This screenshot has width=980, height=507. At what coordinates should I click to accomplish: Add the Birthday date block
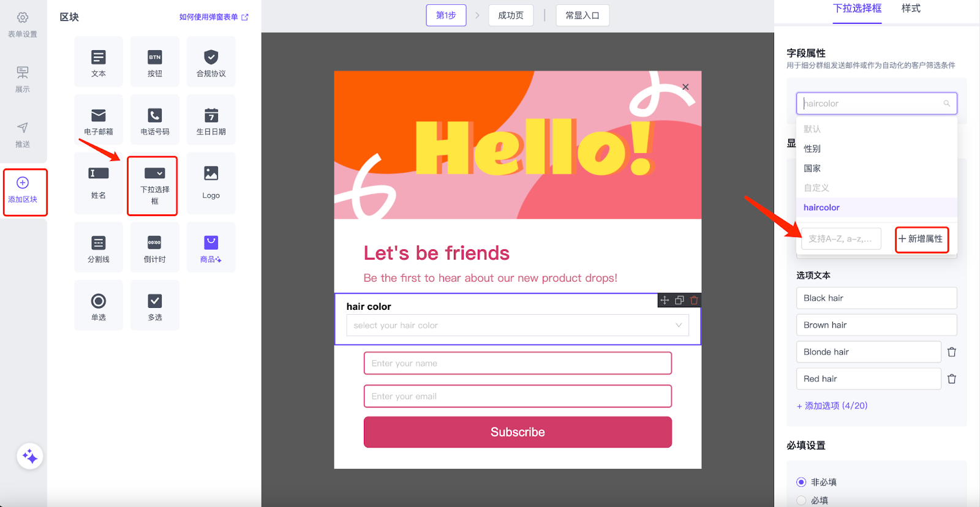(x=211, y=121)
